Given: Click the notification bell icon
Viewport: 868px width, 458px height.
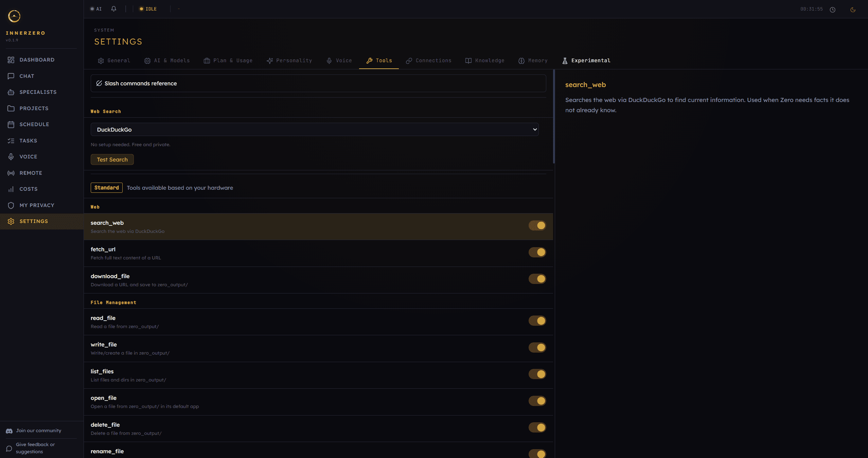Looking at the screenshot, I should (114, 9).
